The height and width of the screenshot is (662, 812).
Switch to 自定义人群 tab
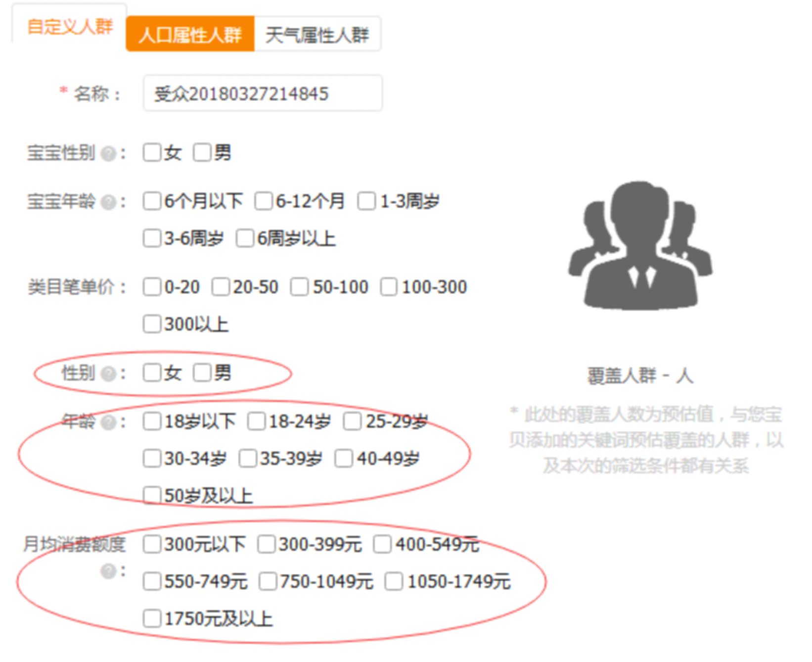pyautogui.click(x=70, y=26)
